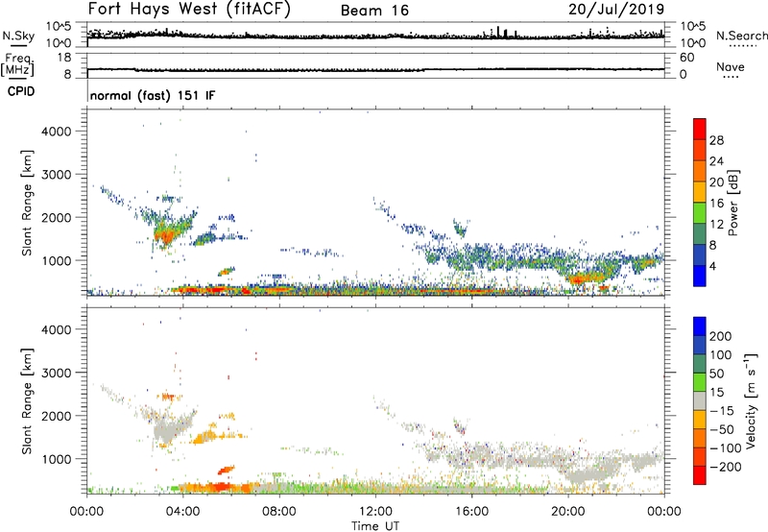Click the -100 value on Velocity colorbar
768x532 pixels.
(x=726, y=448)
